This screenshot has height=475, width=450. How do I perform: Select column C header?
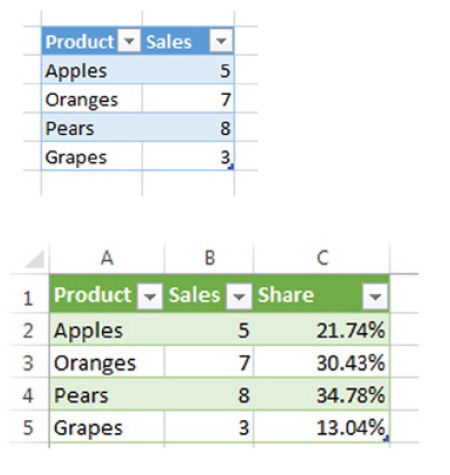pyautogui.click(x=322, y=258)
